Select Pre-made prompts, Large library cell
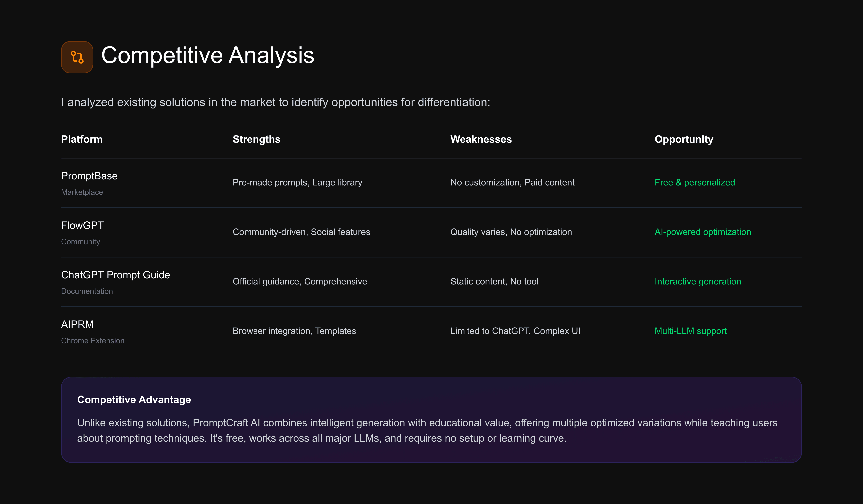Viewport: 863px width, 504px height. [297, 183]
